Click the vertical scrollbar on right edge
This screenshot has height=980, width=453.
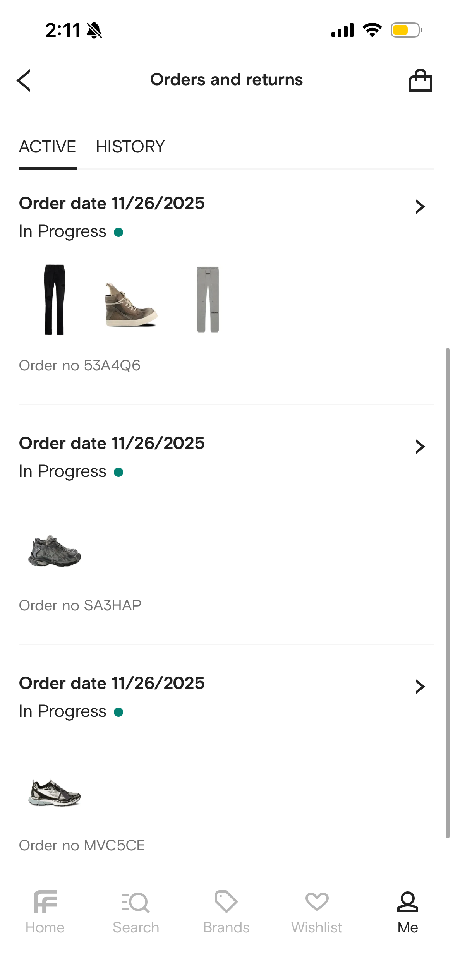tap(448, 592)
